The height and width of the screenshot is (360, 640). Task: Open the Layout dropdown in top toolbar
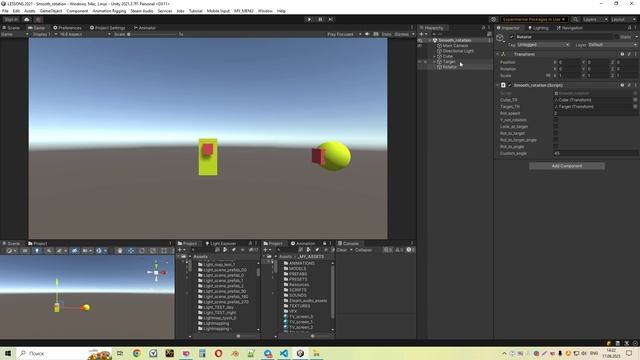point(624,19)
